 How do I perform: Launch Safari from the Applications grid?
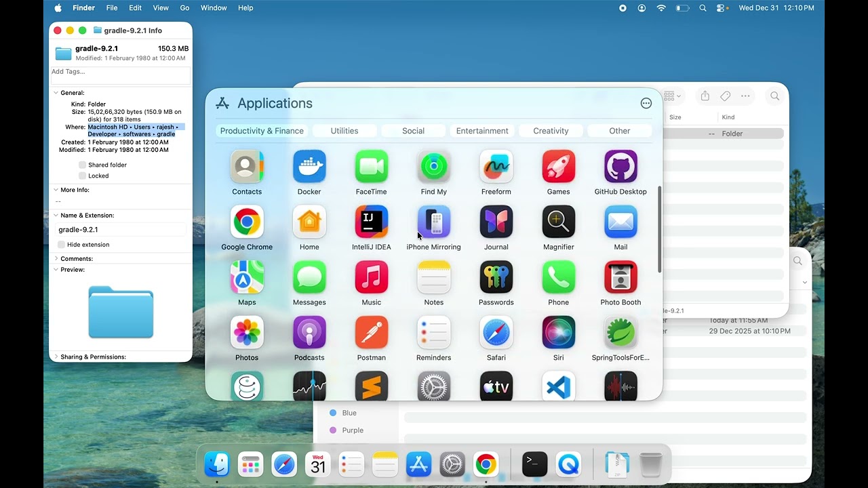tap(496, 333)
